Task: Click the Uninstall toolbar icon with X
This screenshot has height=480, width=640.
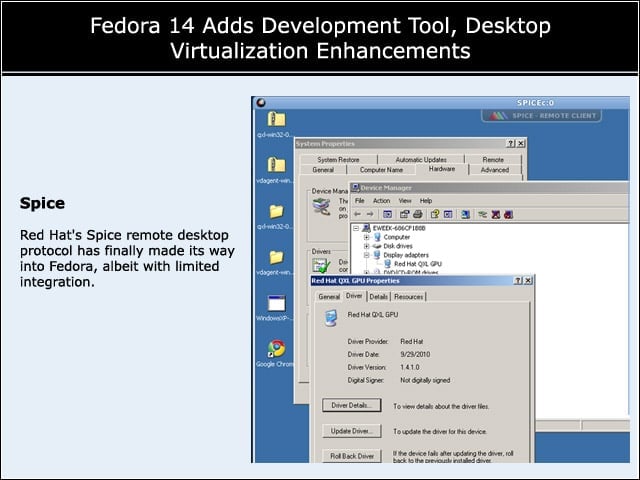Action: coord(496,214)
